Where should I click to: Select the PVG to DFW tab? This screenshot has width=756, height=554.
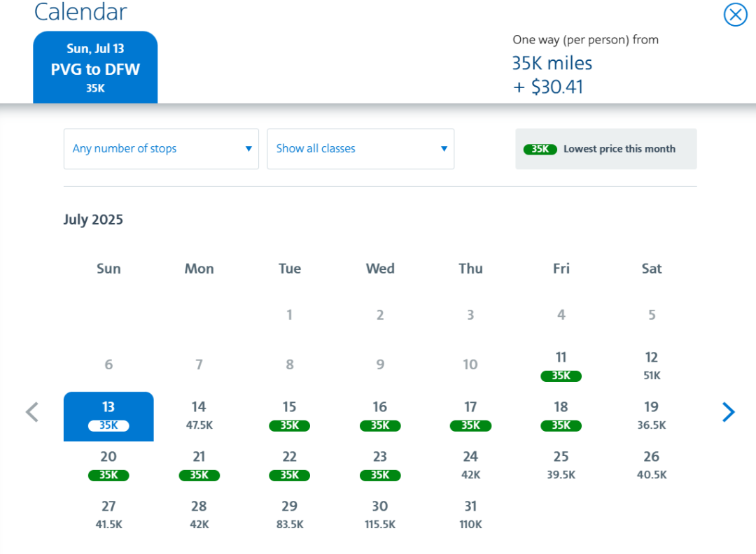click(x=95, y=68)
